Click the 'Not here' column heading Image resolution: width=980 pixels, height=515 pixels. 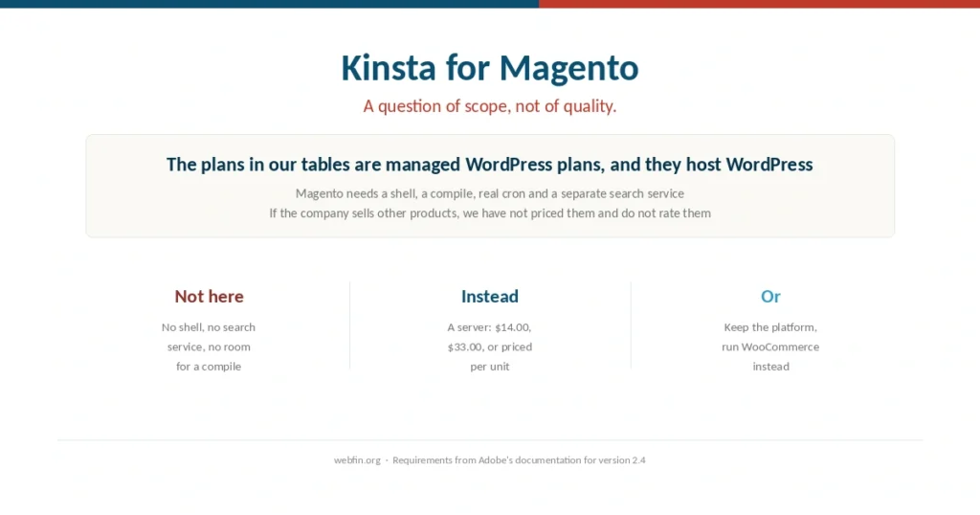coord(209,296)
